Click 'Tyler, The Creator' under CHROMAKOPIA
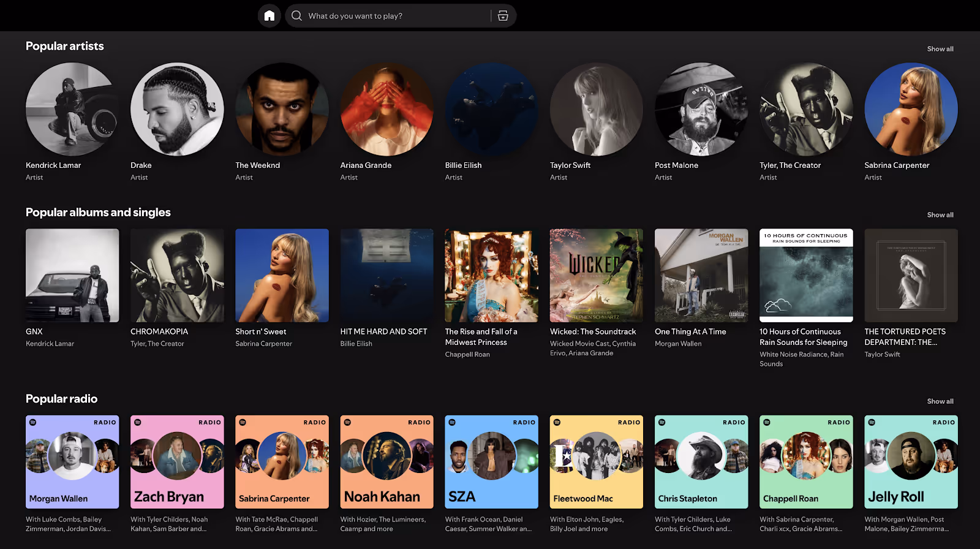This screenshot has width=980, height=549. (x=157, y=344)
